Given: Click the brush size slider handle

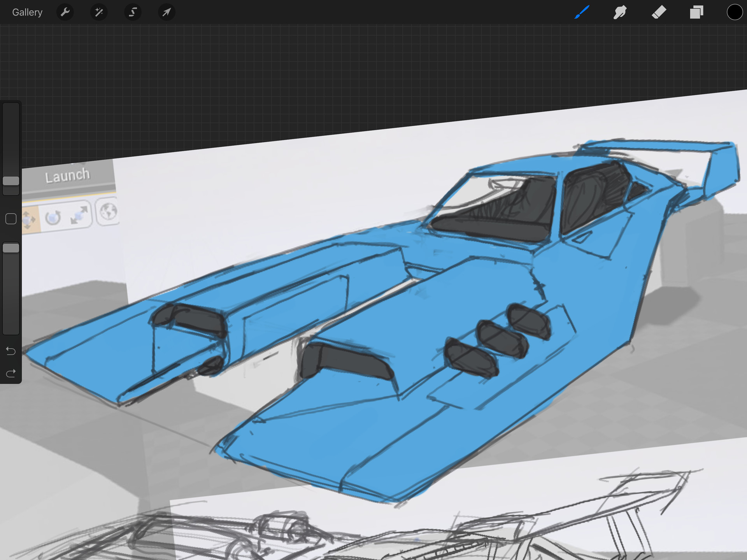Looking at the screenshot, I should click(x=11, y=181).
